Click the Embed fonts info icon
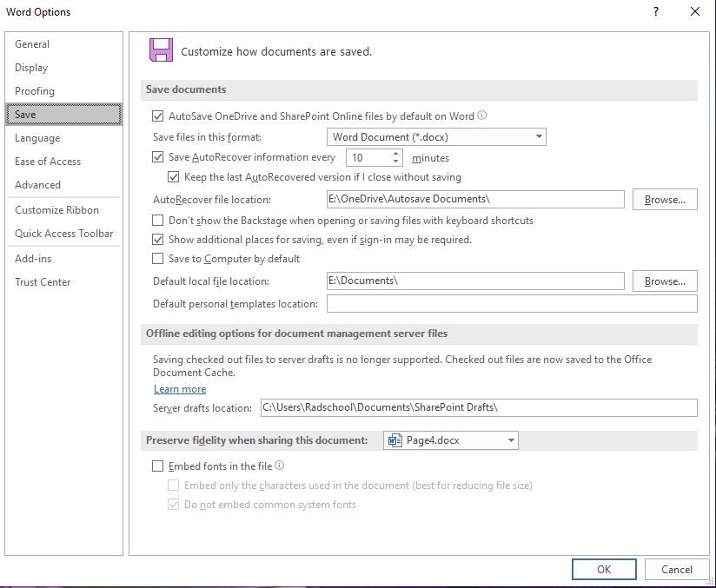 [280, 466]
